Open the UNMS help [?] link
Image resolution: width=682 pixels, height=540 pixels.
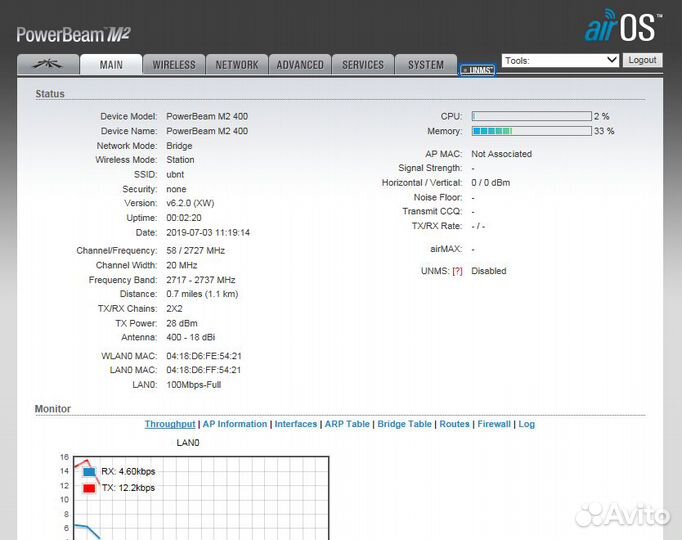click(x=457, y=271)
